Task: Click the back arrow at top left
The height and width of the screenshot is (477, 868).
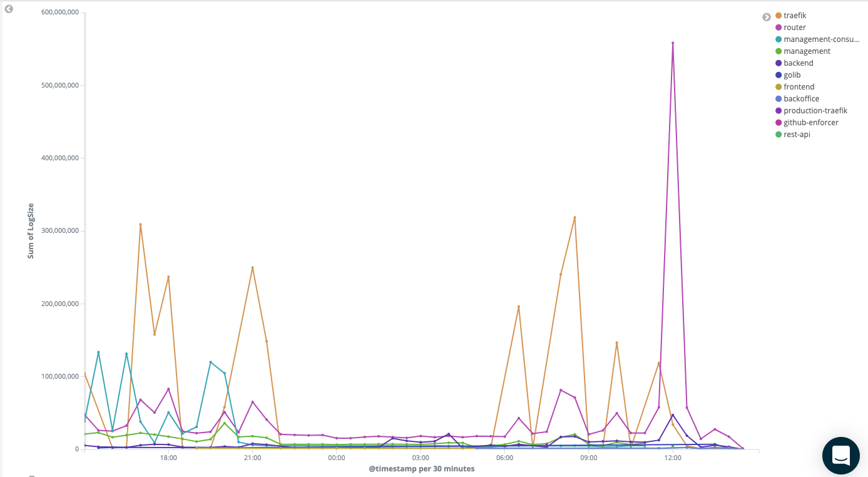Action: (9, 9)
